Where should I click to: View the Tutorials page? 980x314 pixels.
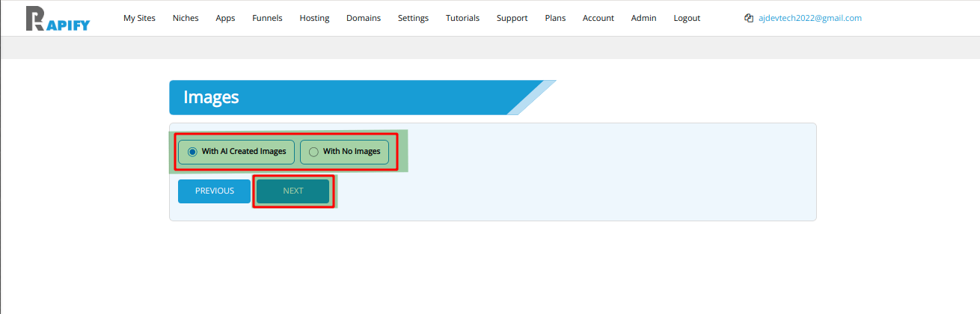coord(462,18)
